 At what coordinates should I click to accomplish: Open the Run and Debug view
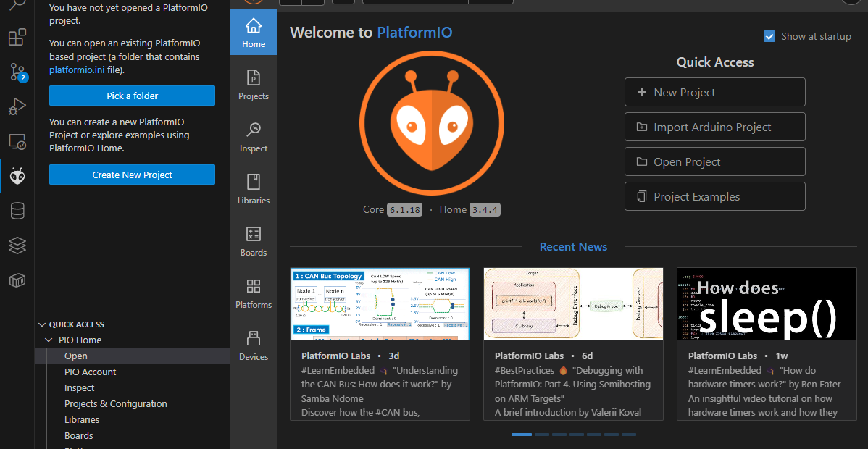[x=17, y=106]
